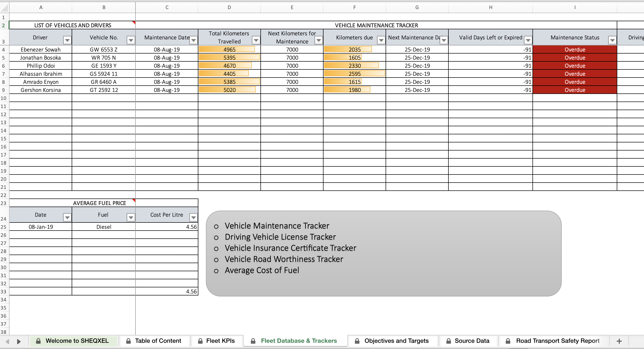This screenshot has height=349, width=644.
Task: Click the 2595 kilometers due data bar
Action: pyautogui.click(x=355, y=73)
